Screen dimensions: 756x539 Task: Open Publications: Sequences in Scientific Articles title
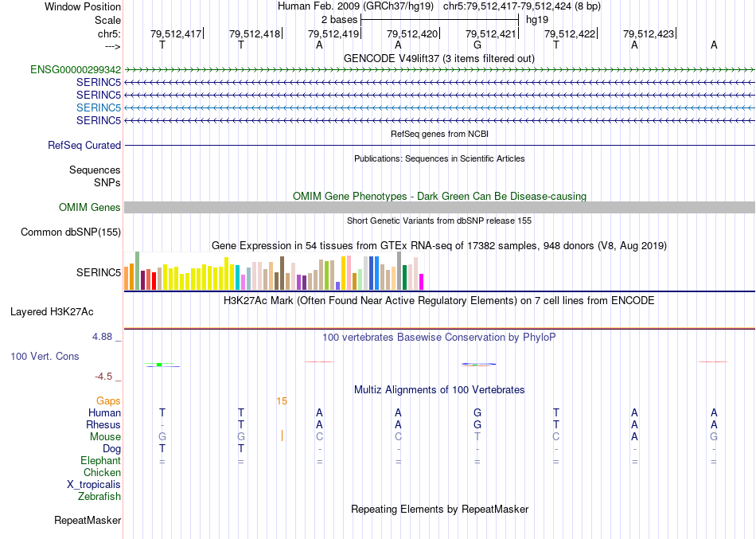click(x=439, y=158)
